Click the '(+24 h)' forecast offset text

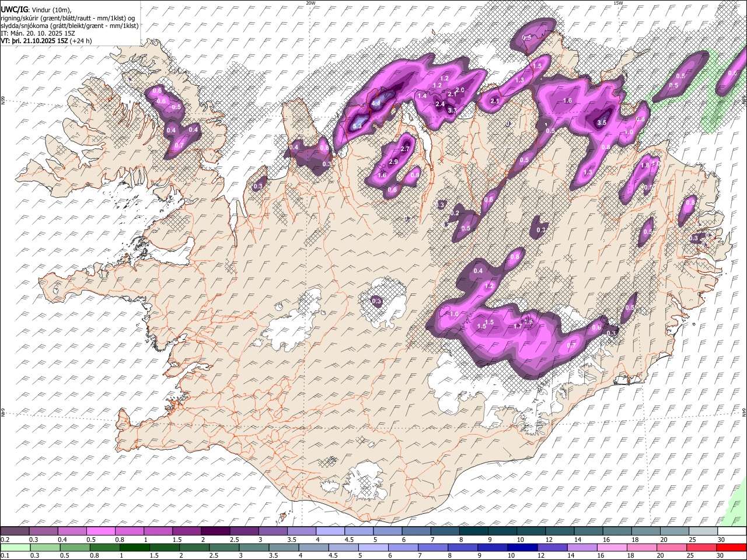tap(81, 41)
